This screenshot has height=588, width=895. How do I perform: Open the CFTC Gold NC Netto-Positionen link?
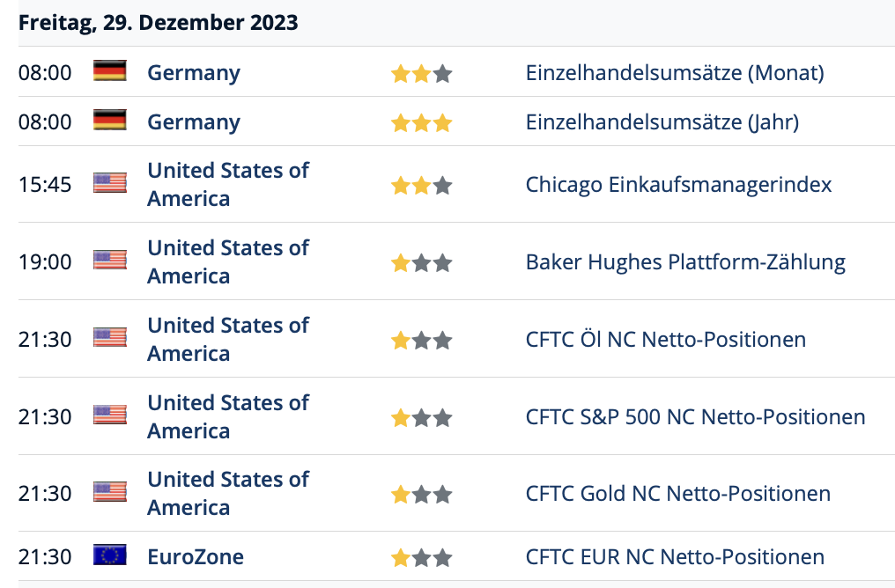pos(677,494)
